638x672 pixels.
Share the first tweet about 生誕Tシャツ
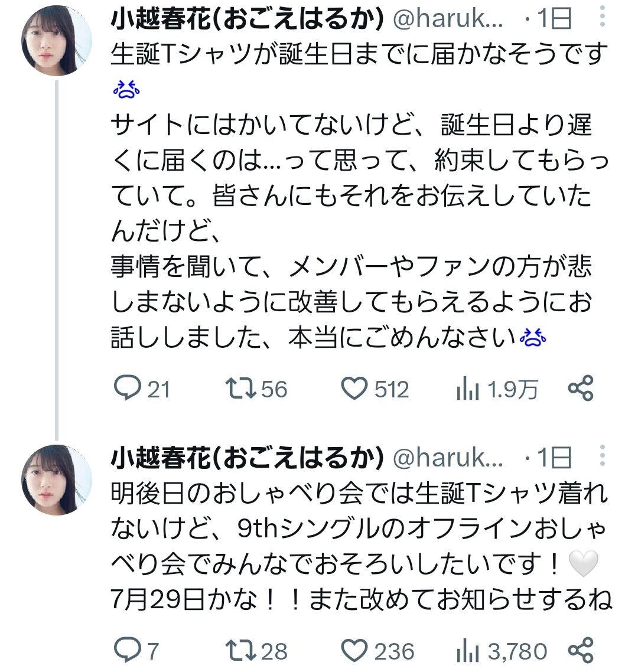[580, 389]
